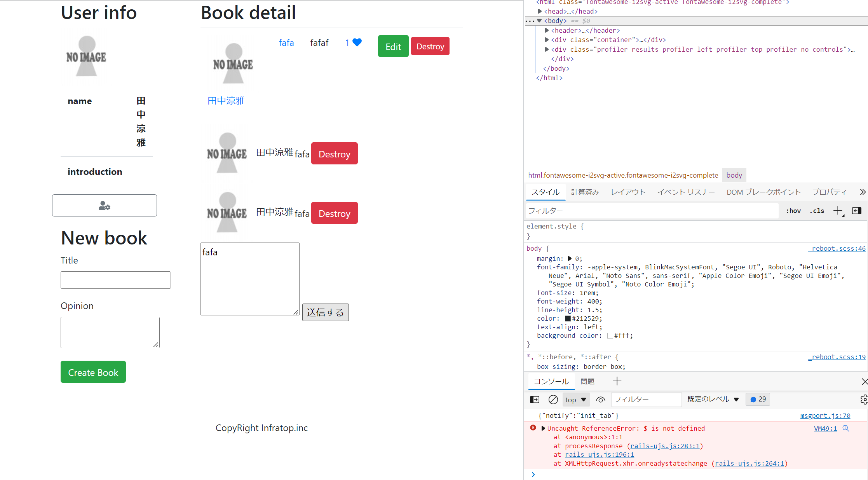The width and height of the screenshot is (868, 480).
Task: Toggle the .cls class editor
Action: click(817, 211)
